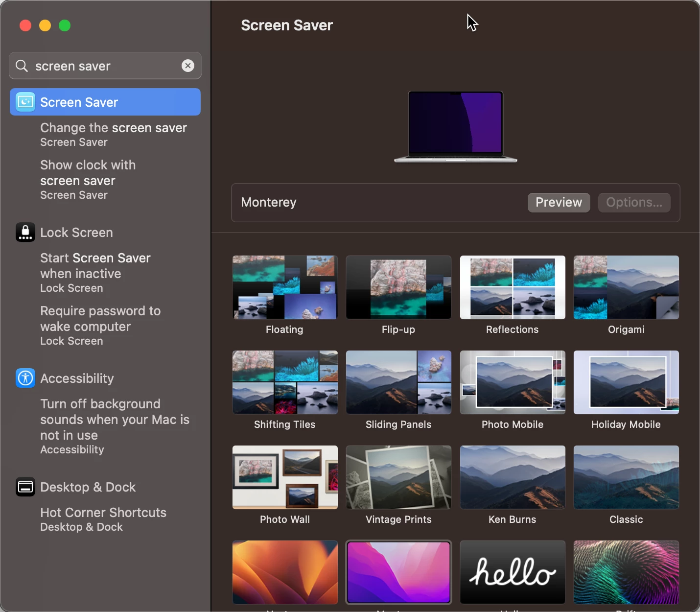Select the Shifting Tiles screen saver thumbnail

(x=285, y=382)
